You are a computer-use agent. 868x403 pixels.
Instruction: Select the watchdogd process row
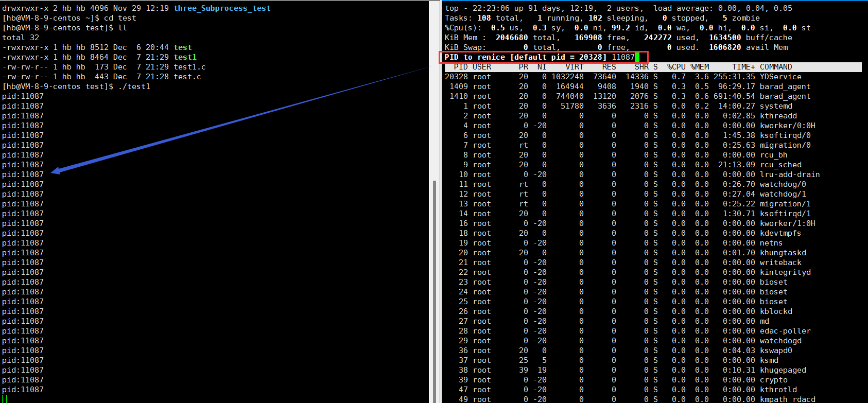[653, 341]
